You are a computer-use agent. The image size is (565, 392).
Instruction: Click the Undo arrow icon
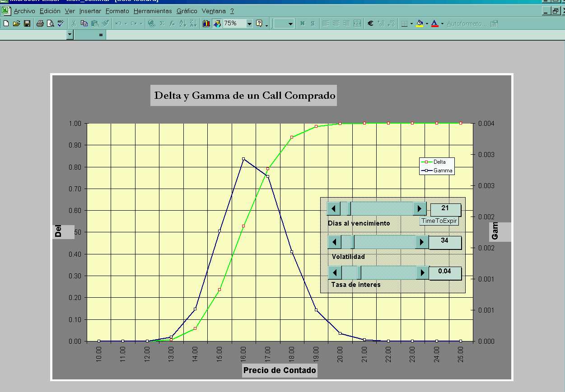click(x=118, y=23)
